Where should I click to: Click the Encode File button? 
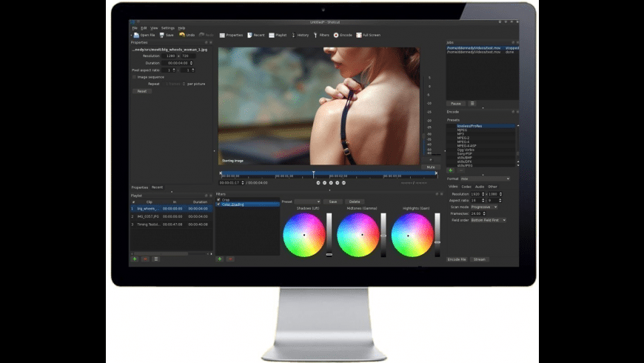(457, 260)
